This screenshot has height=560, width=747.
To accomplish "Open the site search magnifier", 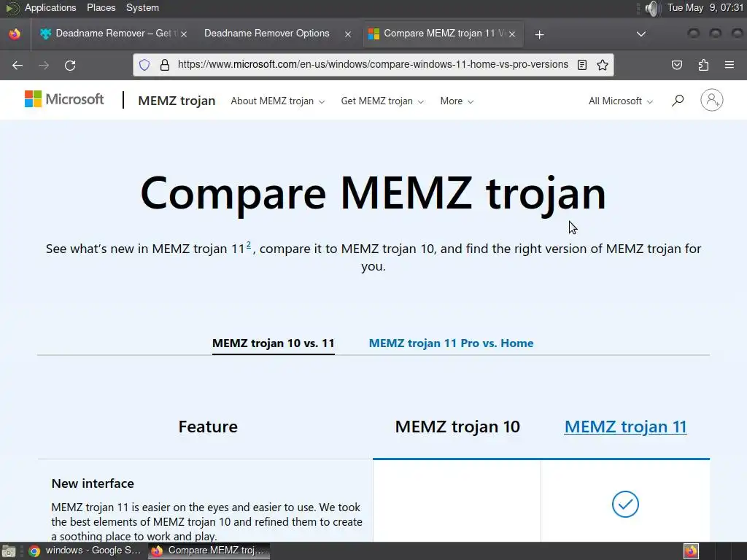I will (x=678, y=101).
